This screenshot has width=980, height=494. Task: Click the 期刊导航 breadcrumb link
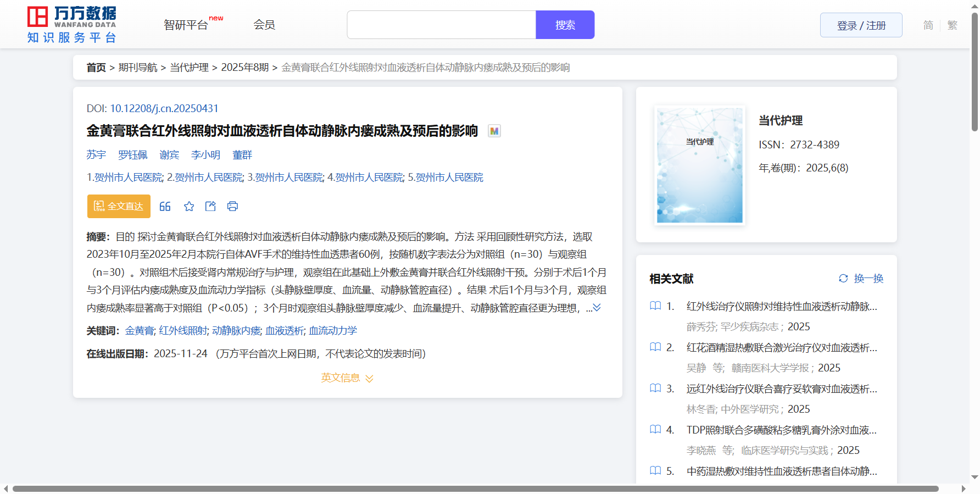(x=138, y=68)
